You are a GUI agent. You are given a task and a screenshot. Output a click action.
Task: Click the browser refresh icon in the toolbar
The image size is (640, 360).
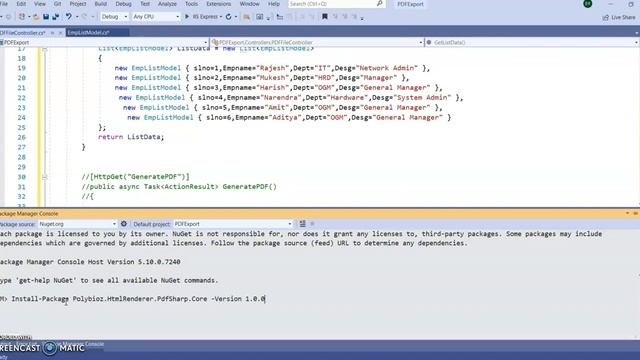pos(229,17)
